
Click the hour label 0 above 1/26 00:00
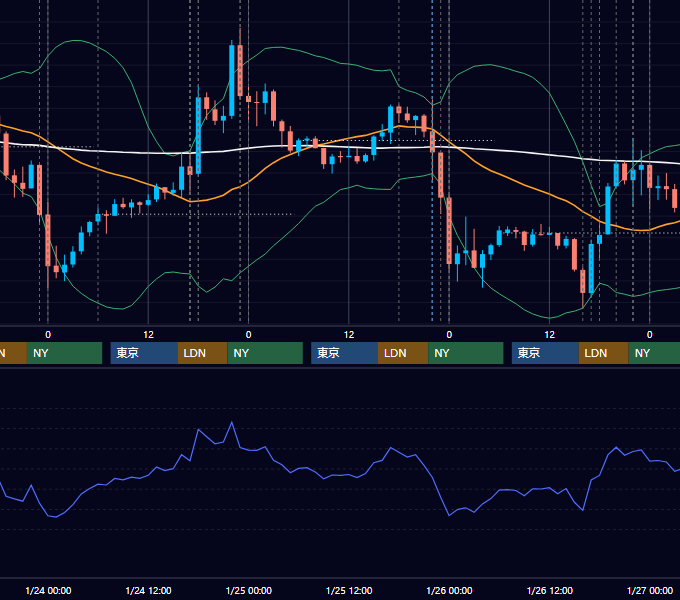click(x=449, y=335)
